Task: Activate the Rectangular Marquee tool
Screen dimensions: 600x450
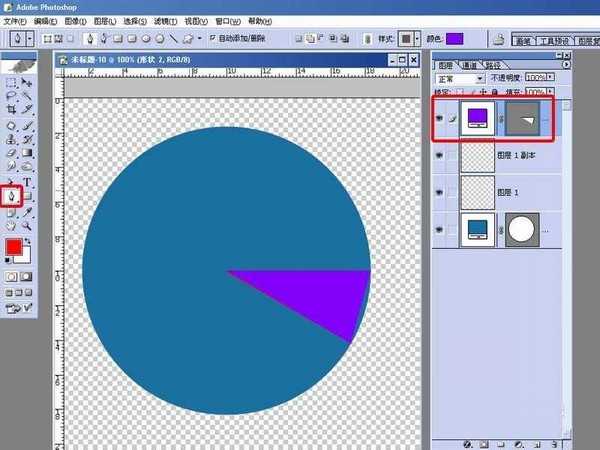Action: (x=11, y=81)
